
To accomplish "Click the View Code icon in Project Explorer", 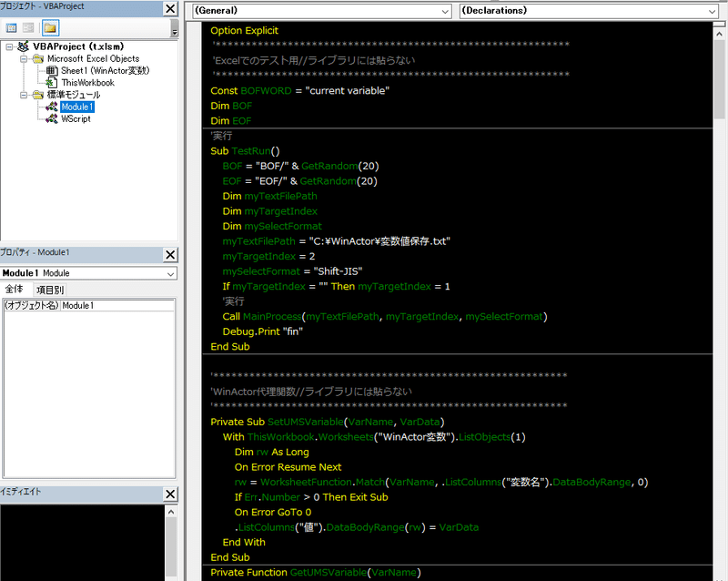I will click(x=12, y=27).
